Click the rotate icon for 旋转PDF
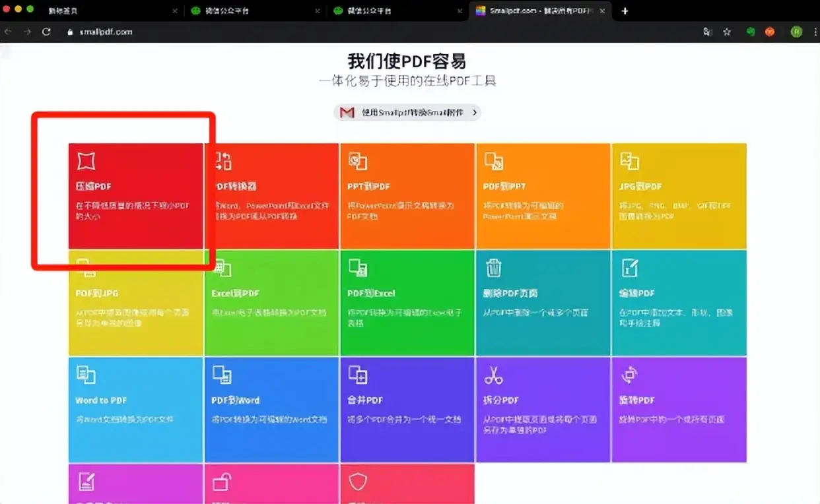The width and height of the screenshot is (820, 504). (x=630, y=375)
